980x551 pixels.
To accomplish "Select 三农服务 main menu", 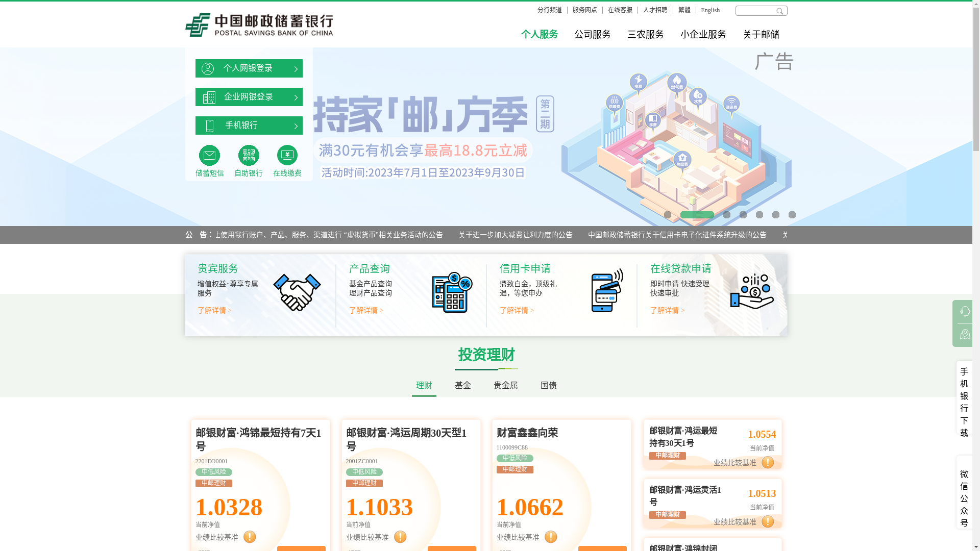I will pyautogui.click(x=646, y=34).
